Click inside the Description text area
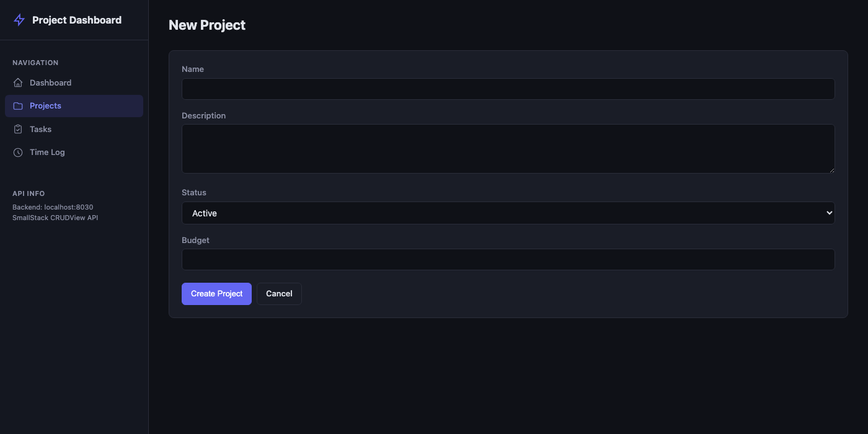Image resolution: width=868 pixels, height=434 pixels. point(508,148)
